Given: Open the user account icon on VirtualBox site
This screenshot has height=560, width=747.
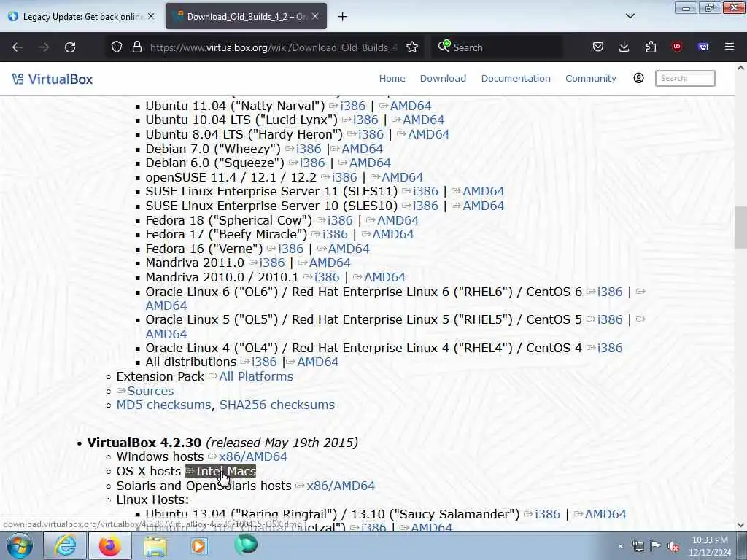Looking at the screenshot, I should [638, 78].
